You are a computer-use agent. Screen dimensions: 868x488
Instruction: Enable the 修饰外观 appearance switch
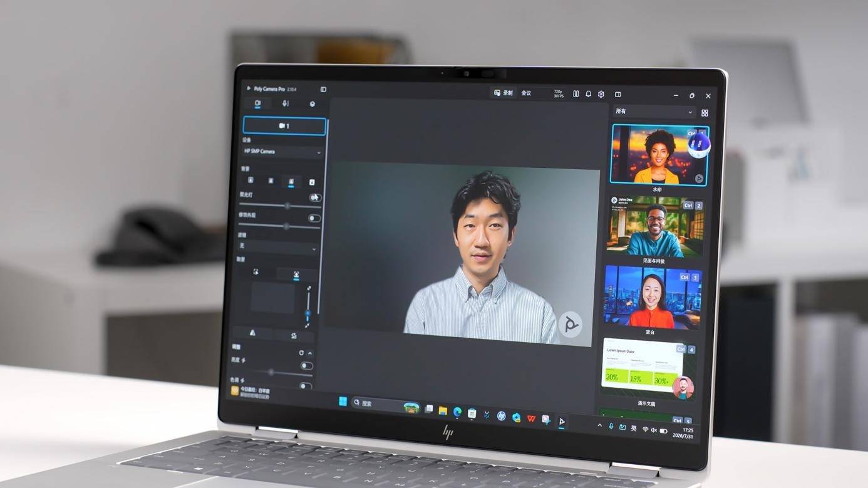coord(314,218)
